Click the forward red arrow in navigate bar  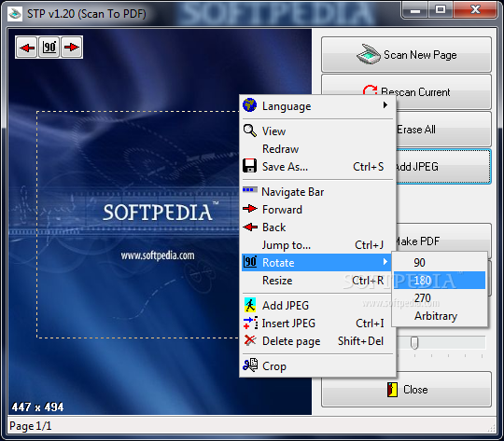pyautogui.click(x=71, y=48)
